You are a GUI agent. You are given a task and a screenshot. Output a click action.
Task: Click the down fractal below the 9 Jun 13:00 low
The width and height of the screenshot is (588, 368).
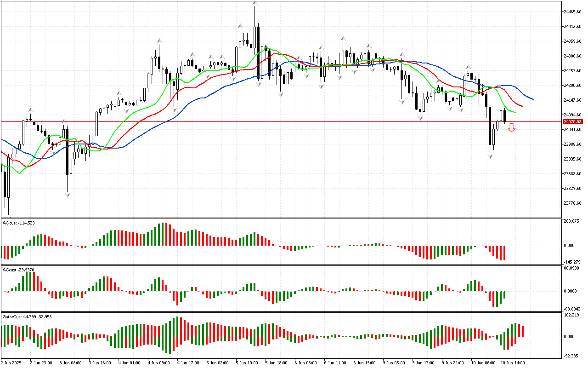pos(420,118)
